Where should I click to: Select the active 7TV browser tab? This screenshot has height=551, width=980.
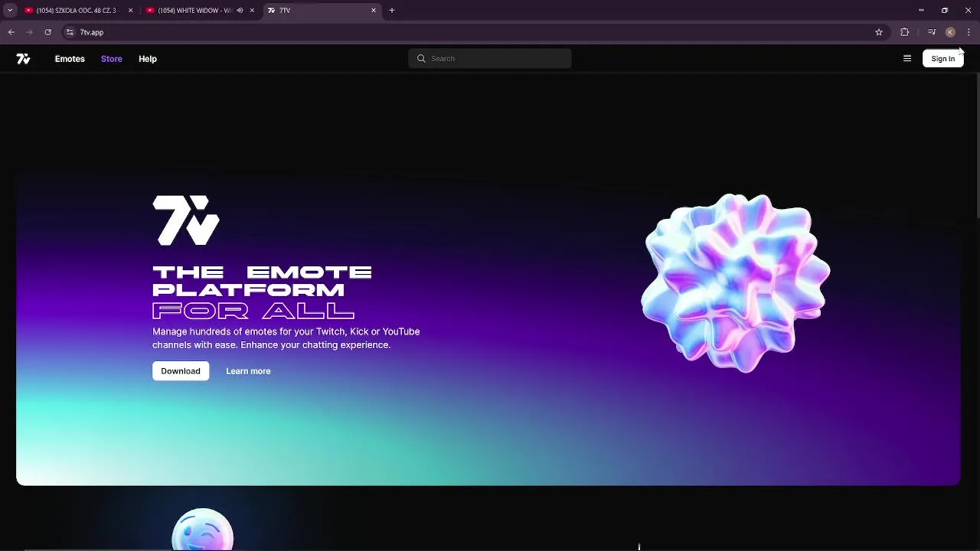pos(322,11)
